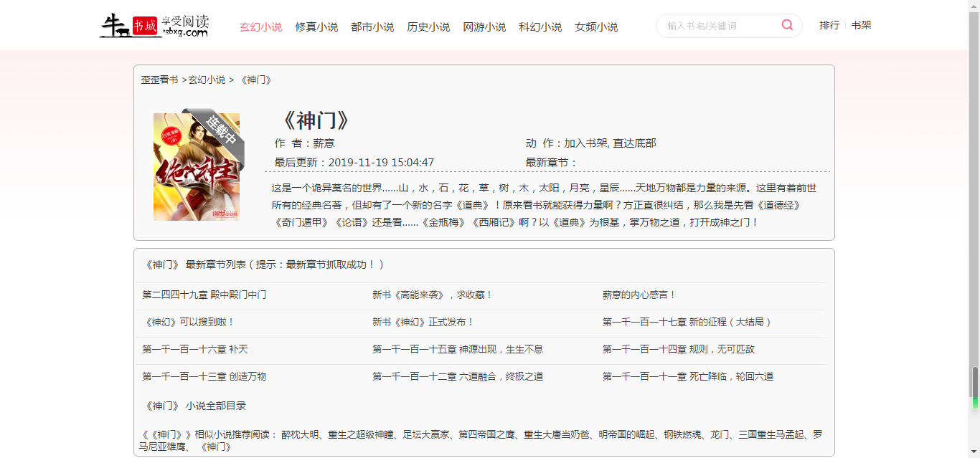Click the book cover thumbnail
Viewport: 980px width, 458px height.
tap(197, 166)
